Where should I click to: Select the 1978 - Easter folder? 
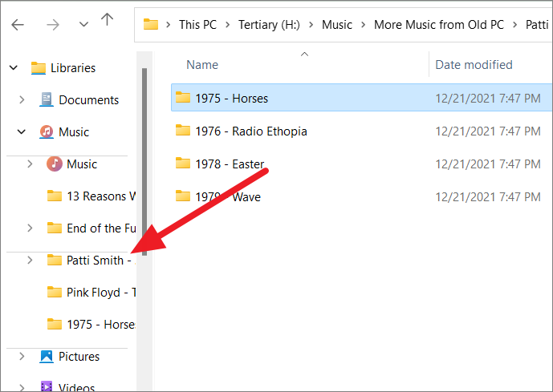click(x=230, y=164)
